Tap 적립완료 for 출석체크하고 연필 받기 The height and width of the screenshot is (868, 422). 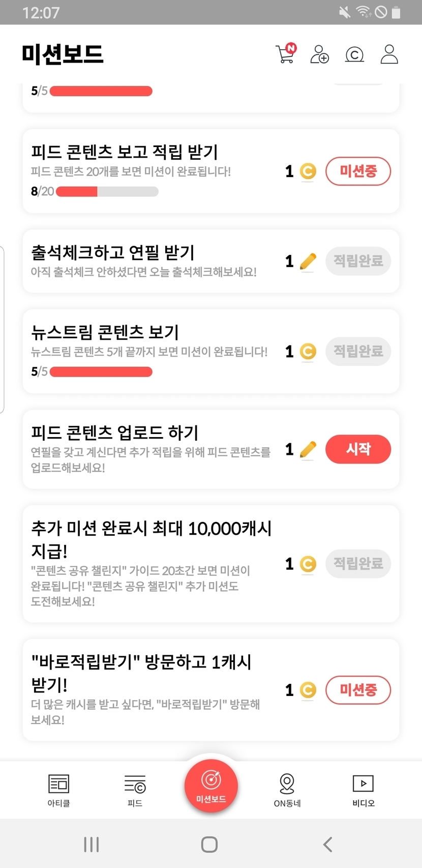358,262
